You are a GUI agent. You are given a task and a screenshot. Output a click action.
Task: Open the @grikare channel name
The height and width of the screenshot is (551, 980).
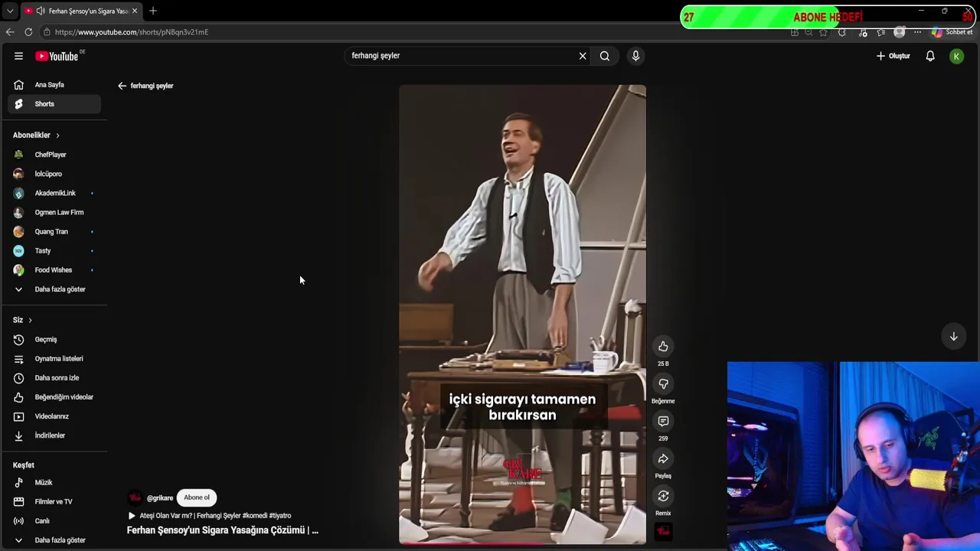pyautogui.click(x=160, y=498)
